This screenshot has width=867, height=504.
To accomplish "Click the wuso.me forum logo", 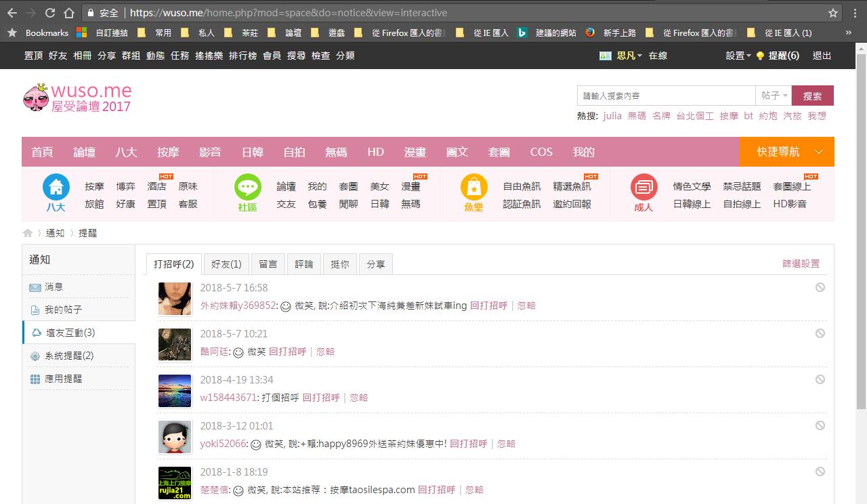I will pyautogui.click(x=77, y=98).
